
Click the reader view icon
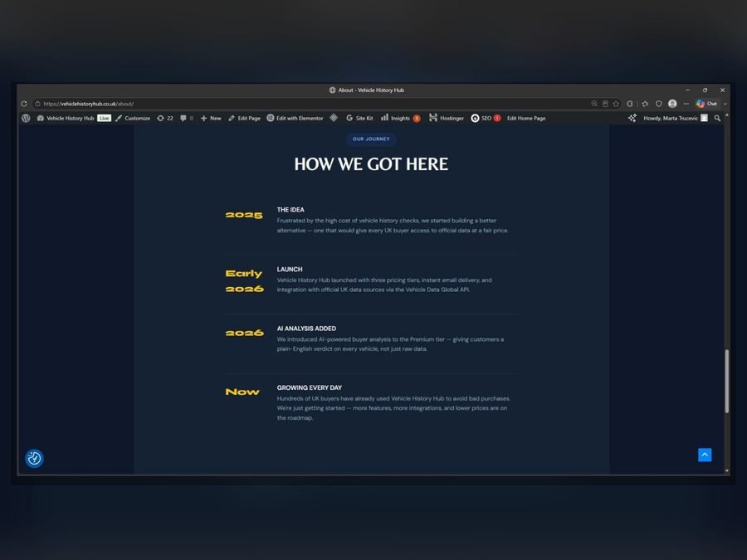pos(605,104)
